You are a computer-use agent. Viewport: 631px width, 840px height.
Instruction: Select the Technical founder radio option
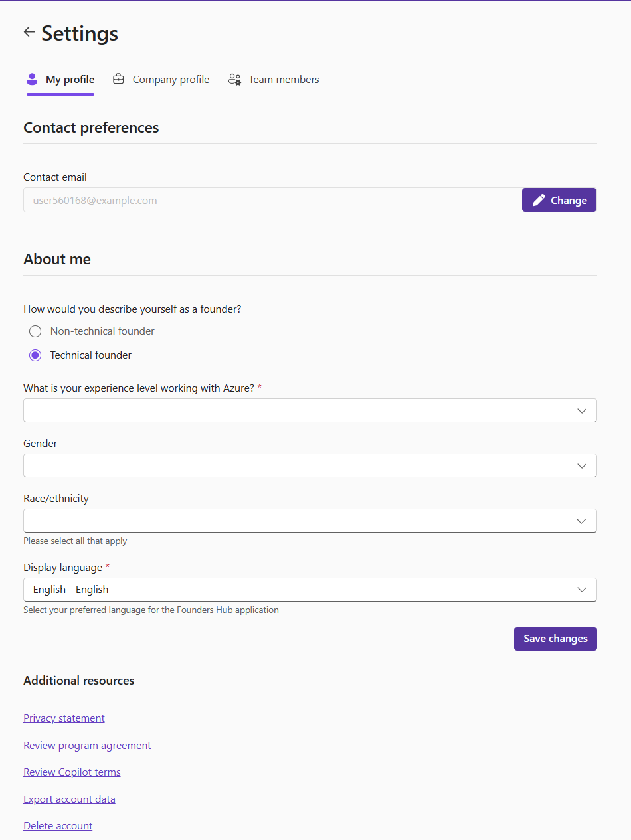click(35, 355)
